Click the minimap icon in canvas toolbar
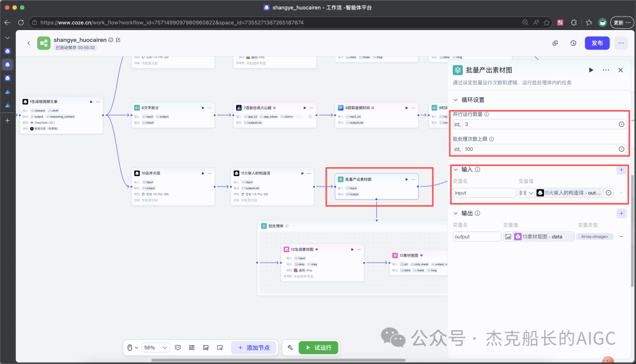636x364 pixels. click(x=220, y=348)
